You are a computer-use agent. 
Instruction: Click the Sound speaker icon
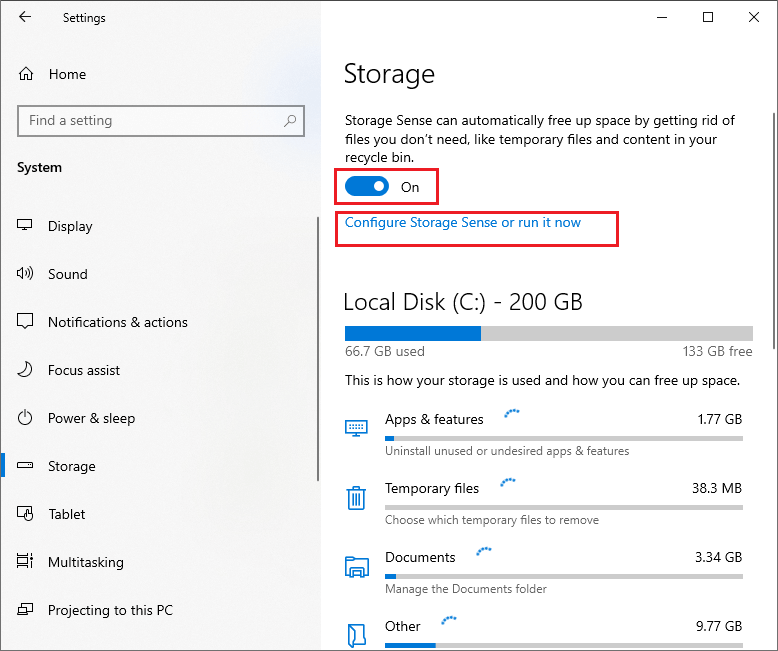point(26,274)
